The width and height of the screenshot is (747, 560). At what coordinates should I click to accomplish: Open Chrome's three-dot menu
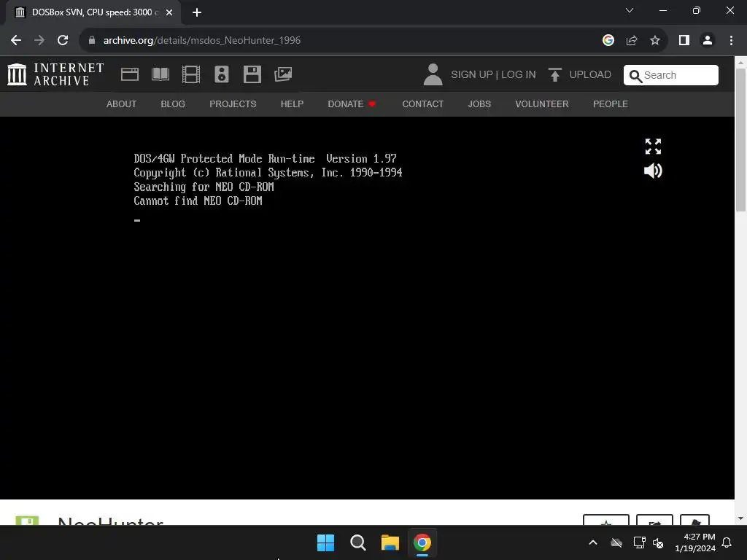pos(731,41)
